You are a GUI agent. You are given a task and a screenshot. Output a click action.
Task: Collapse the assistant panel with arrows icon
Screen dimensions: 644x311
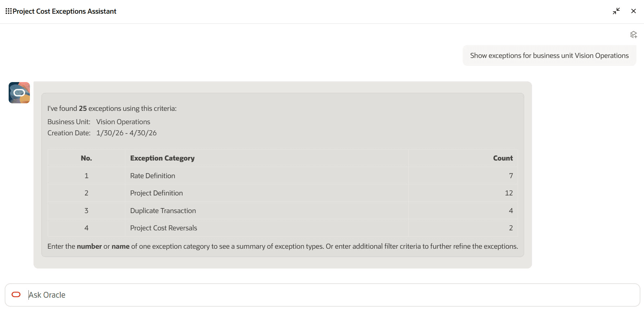pos(616,11)
